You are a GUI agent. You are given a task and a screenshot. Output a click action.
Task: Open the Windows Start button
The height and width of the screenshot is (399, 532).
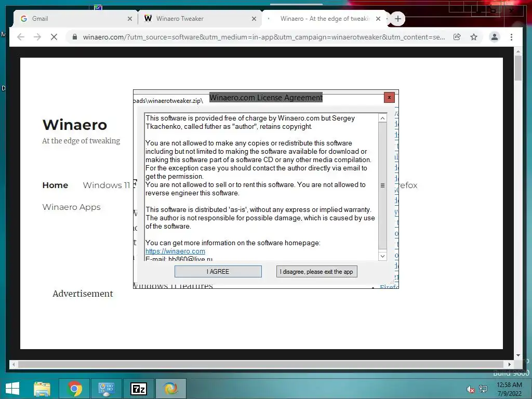[x=12, y=389]
